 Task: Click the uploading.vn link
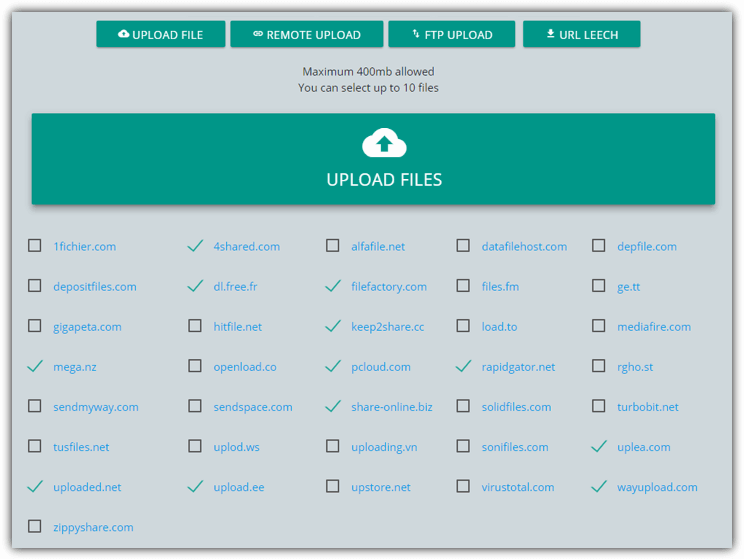pyautogui.click(x=384, y=447)
